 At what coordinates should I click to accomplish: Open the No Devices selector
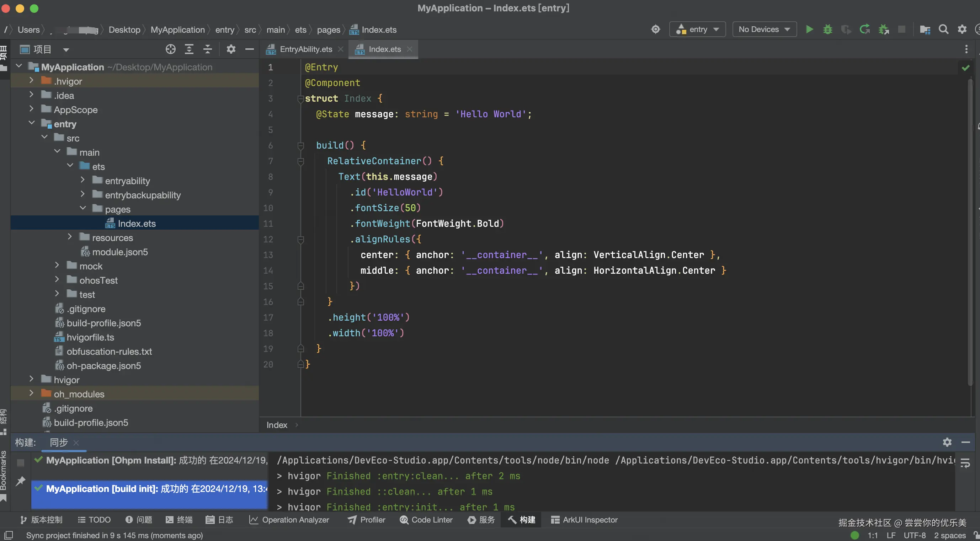[764, 29]
